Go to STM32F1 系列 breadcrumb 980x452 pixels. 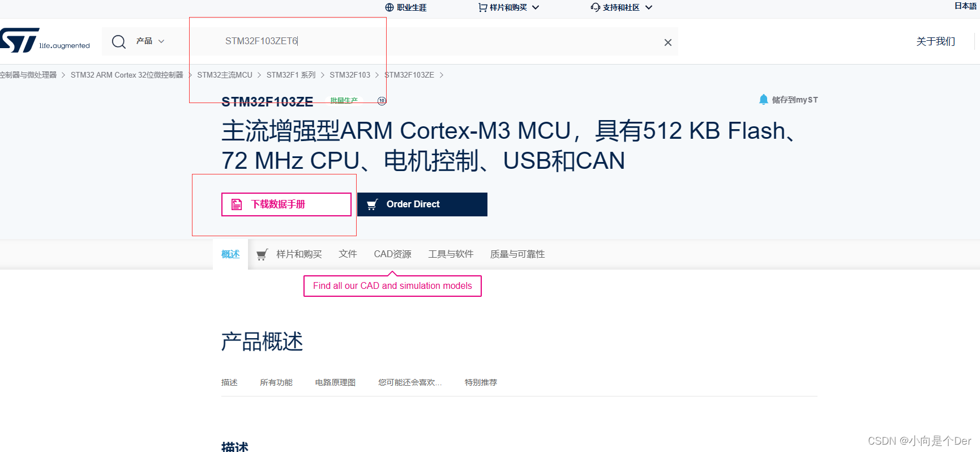pyautogui.click(x=291, y=75)
